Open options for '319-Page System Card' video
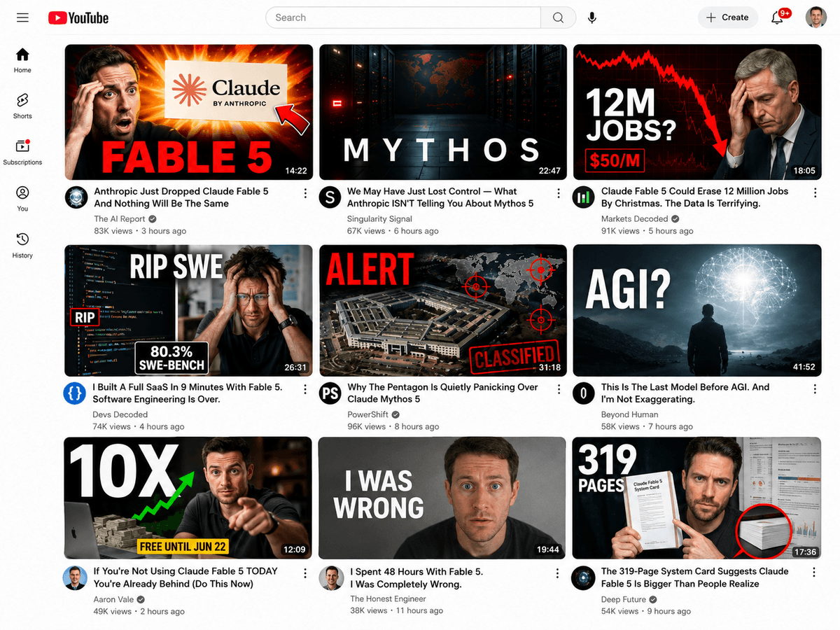This screenshot has width=840, height=630. click(814, 573)
